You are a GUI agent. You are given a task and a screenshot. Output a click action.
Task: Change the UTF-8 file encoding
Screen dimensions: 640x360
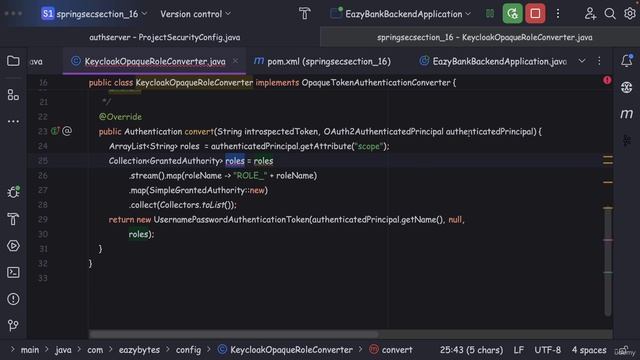coord(547,350)
